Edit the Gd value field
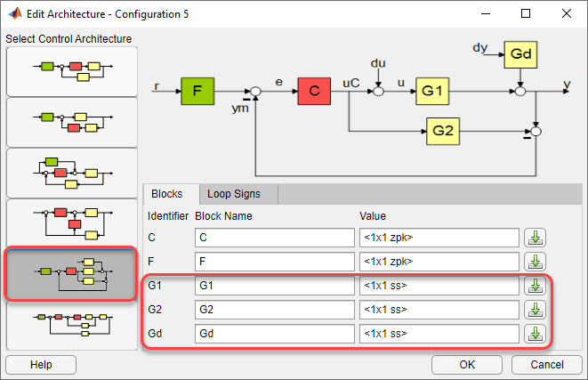This screenshot has width=588, height=380. (x=439, y=334)
